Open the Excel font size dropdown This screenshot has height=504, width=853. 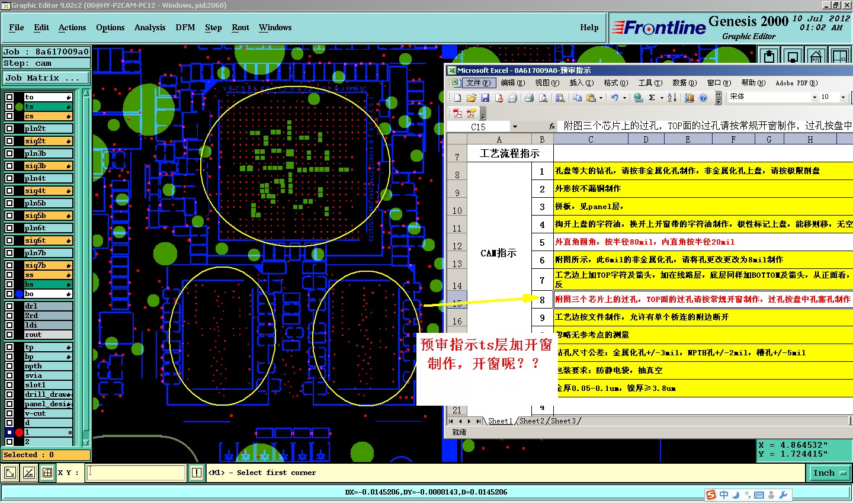tap(842, 97)
